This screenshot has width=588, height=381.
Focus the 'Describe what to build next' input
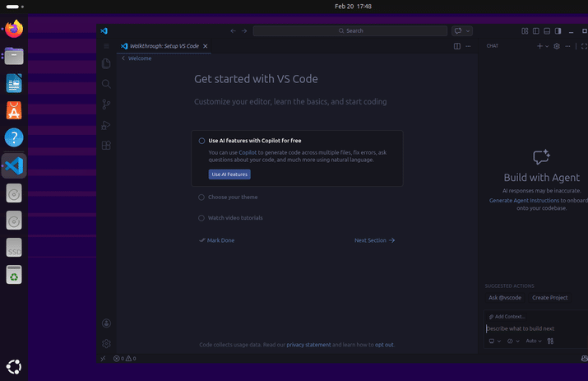tap(536, 328)
